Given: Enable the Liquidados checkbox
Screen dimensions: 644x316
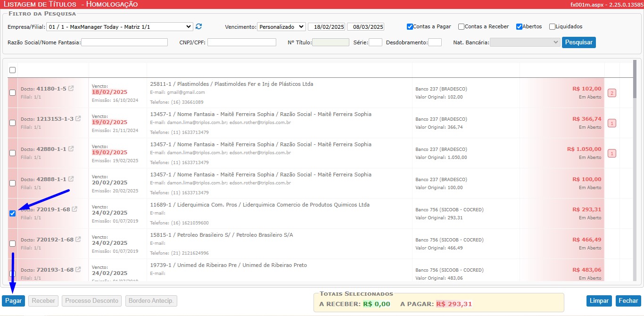Looking at the screenshot, I should pyautogui.click(x=552, y=27).
